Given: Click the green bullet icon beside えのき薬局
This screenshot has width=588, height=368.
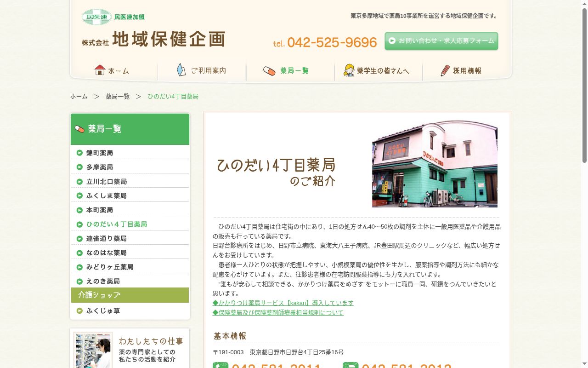Looking at the screenshot, I should [79, 281].
